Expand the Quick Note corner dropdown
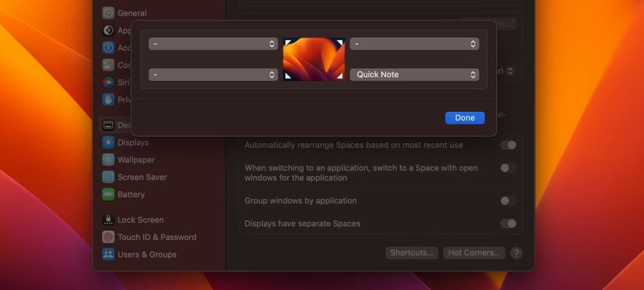Screen dimensions: 644x290 click(x=414, y=75)
